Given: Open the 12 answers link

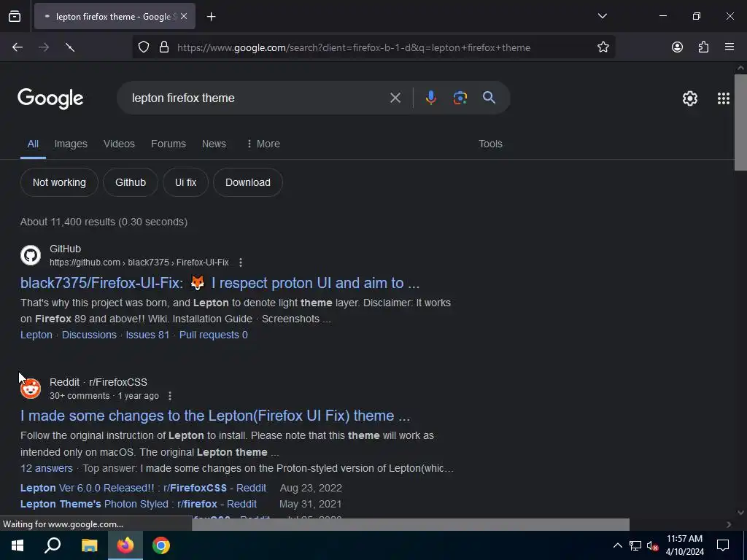Looking at the screenshot, I should (47, 468).
